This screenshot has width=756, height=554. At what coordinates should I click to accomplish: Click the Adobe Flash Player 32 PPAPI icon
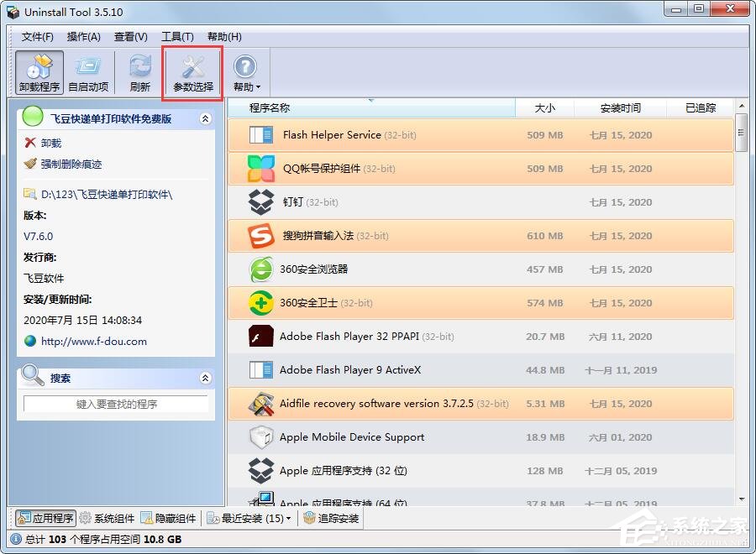point(261,337)
